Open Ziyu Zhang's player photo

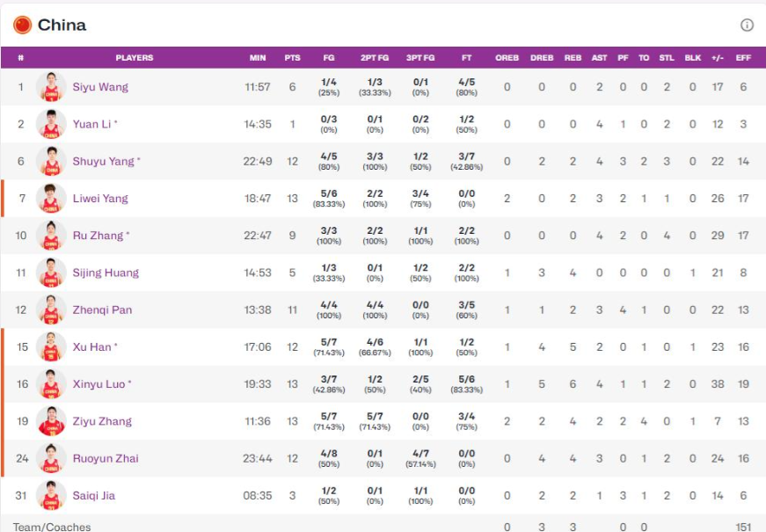[x=51, y=421]
